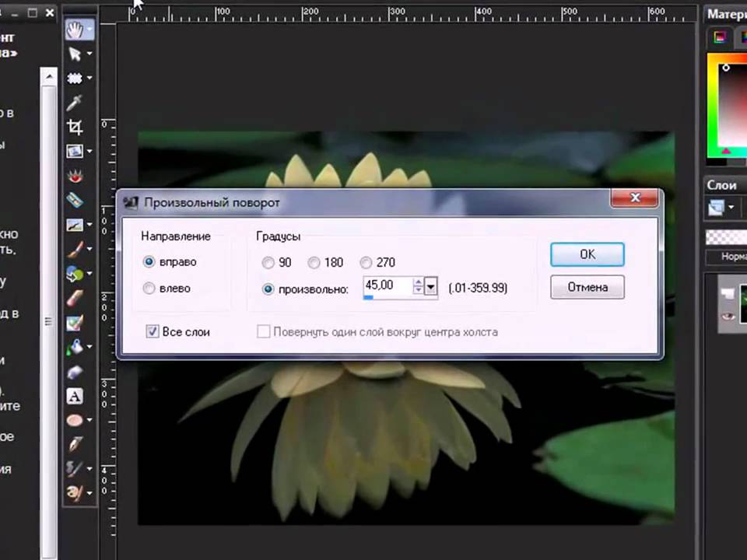Click the Направление group label
Screen dimensions: 747x560
176,236
